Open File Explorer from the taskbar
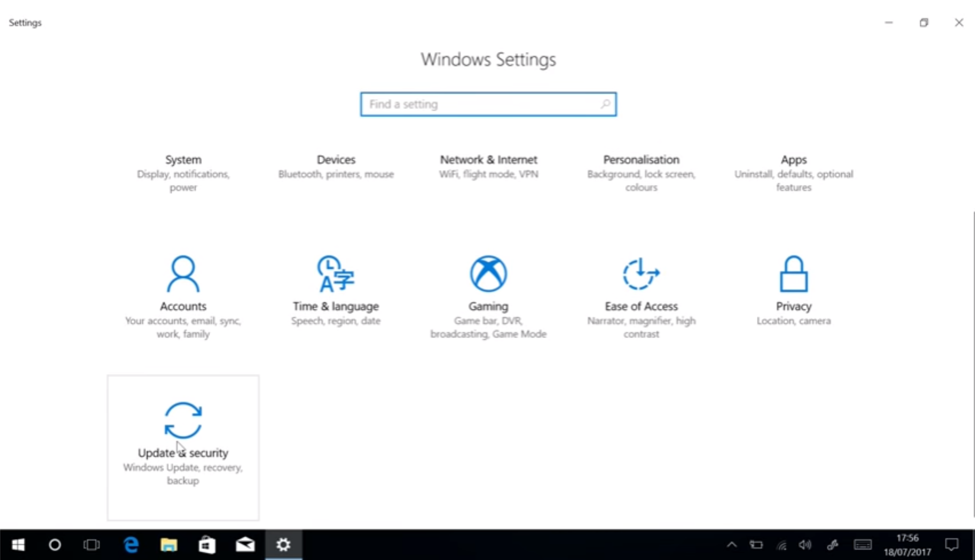This screenshot has width=975, height=560. pos(169,545)
